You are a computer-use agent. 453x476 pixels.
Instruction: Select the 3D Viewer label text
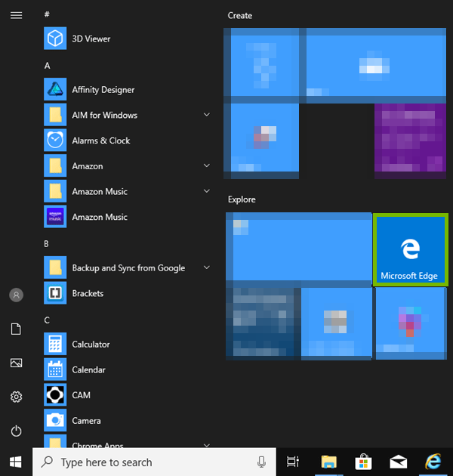pyautogui.click(x=91, y=39)
